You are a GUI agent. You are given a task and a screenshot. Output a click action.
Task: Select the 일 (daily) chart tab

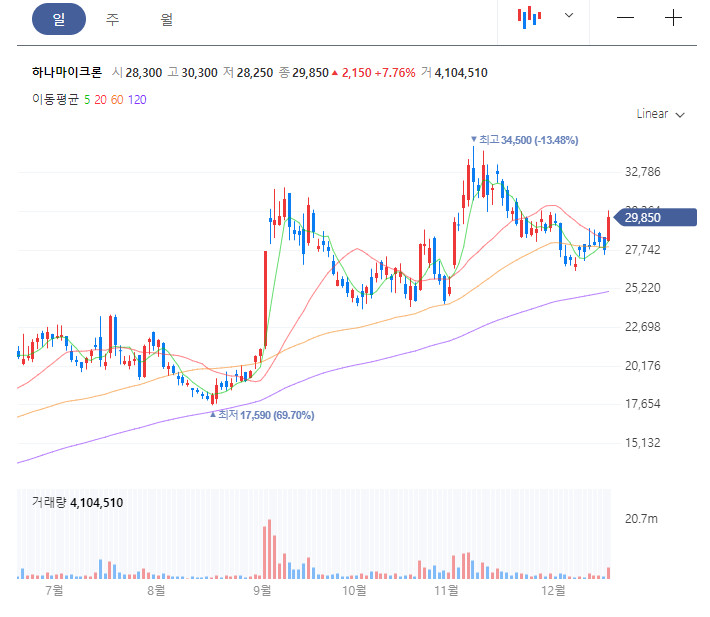tap(59, 19)
